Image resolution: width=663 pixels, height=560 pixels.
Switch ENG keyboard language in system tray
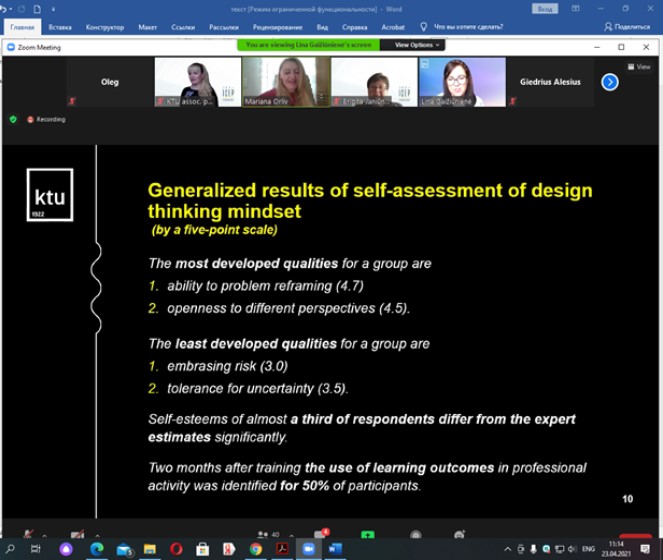[589, 549]
